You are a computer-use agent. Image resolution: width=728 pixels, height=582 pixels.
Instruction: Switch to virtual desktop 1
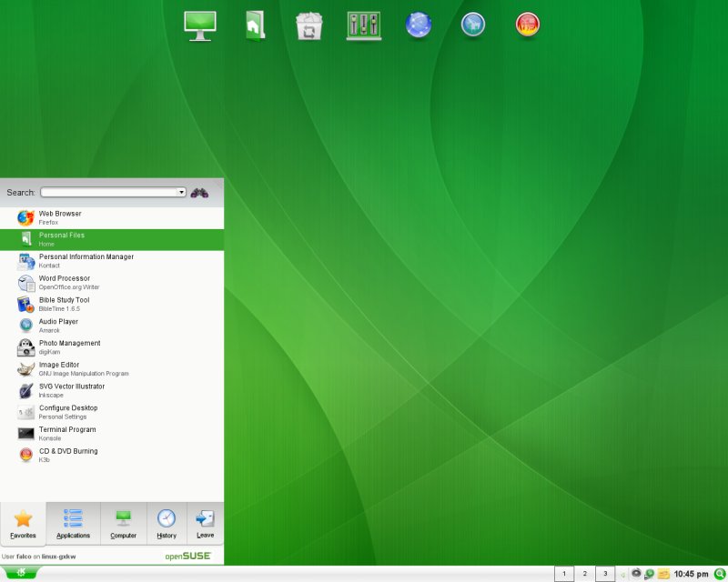click(564, 574)
